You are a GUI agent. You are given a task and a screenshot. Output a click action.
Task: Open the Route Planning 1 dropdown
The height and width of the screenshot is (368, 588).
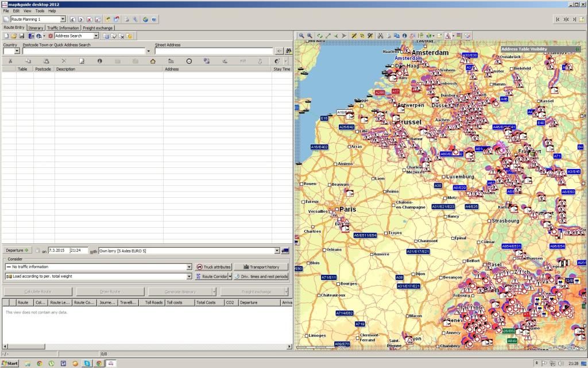(x=63, y=19)
